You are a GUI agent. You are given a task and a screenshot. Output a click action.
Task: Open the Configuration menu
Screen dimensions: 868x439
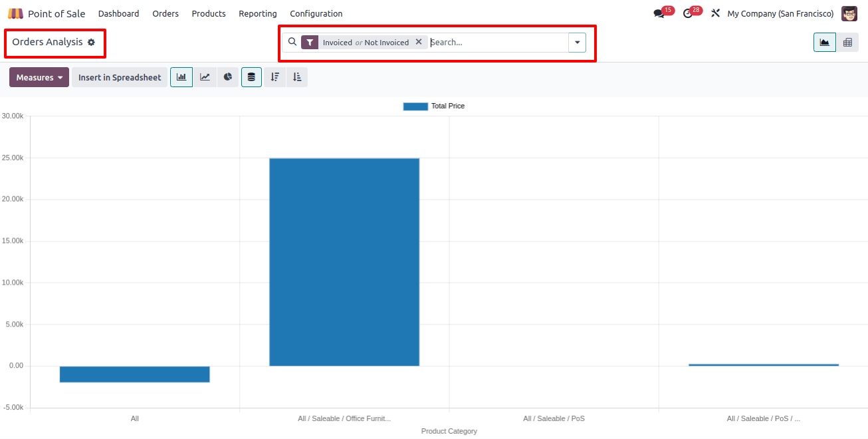click(316, 13)
